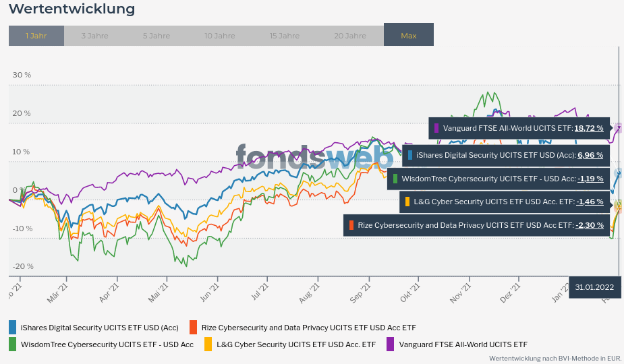
Task: Click the Vanguard 18,72 % tooltip value
Action: point(588,128)
